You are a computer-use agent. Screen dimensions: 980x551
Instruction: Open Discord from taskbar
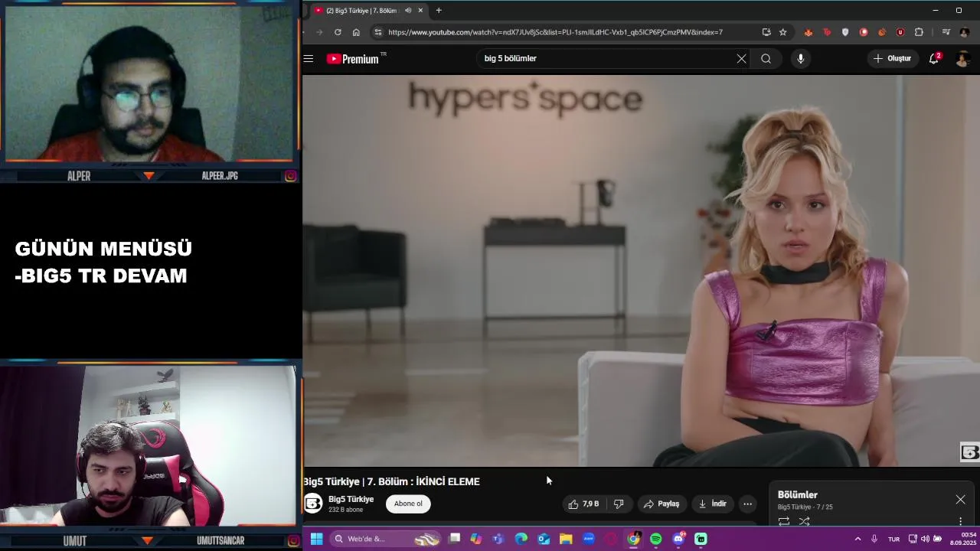tap(678, 539)
